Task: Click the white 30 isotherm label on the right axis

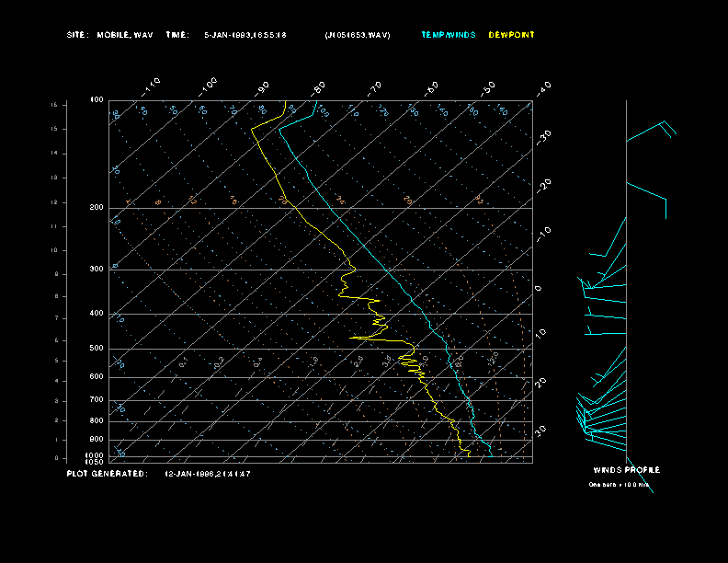Action: click(540, 431)
